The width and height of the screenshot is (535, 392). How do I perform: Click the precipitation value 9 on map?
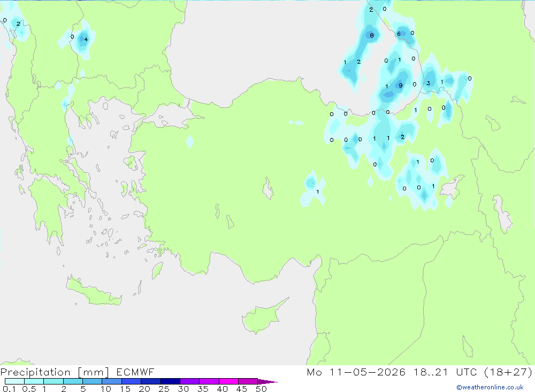pyautogui.click(x=401, y=86)
